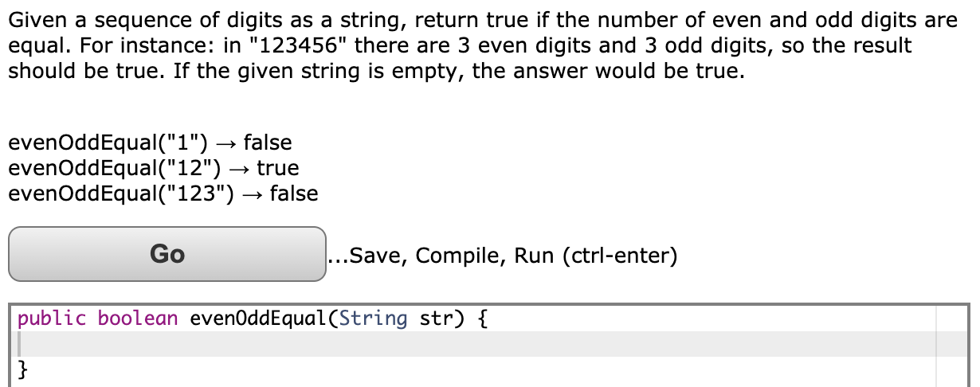Click the 'true' result of second example
This screenshot has height=387, width=980.
(278, 168)
